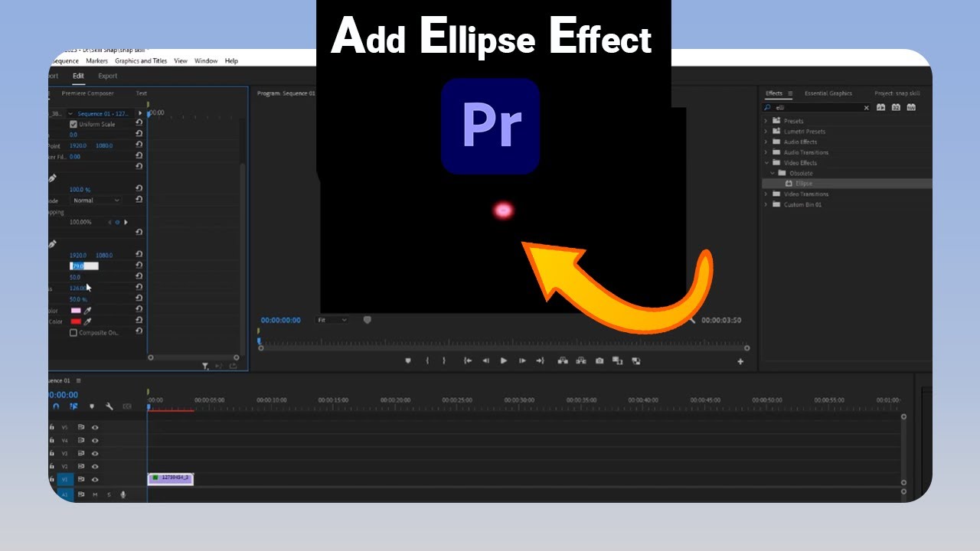Click Program Monitor timecode 00:00:00:00
The image size is (980, 551).
pos(280,320)
